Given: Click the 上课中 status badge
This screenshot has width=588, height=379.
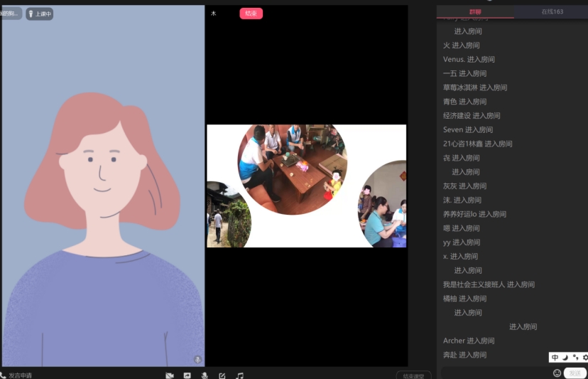Looking at the screenshot, I should [40, 14].
